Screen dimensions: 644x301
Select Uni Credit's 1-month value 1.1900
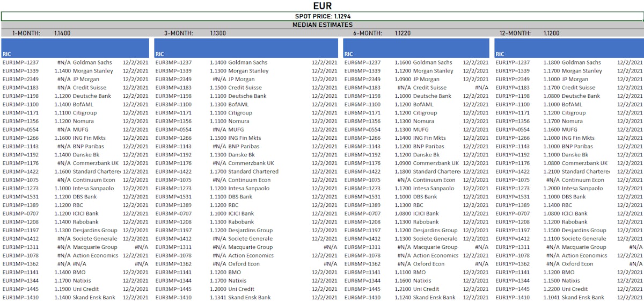[62, 289]
